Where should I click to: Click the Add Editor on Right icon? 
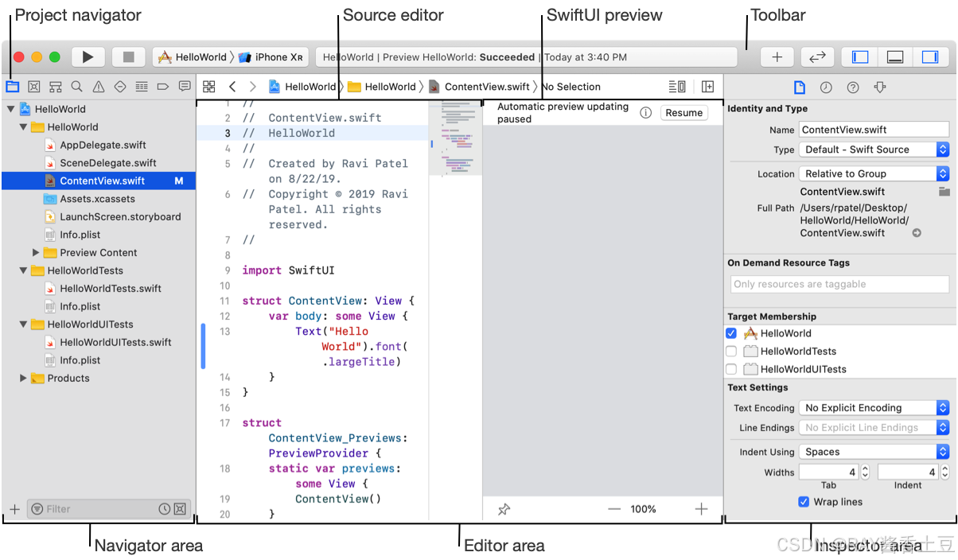707,87
